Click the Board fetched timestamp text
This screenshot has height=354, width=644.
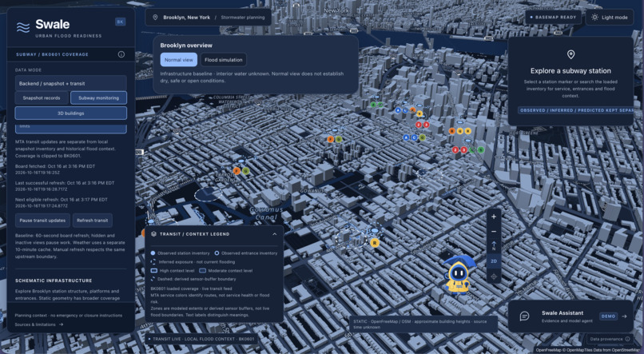pyautogui.click(x=55, y=169)
